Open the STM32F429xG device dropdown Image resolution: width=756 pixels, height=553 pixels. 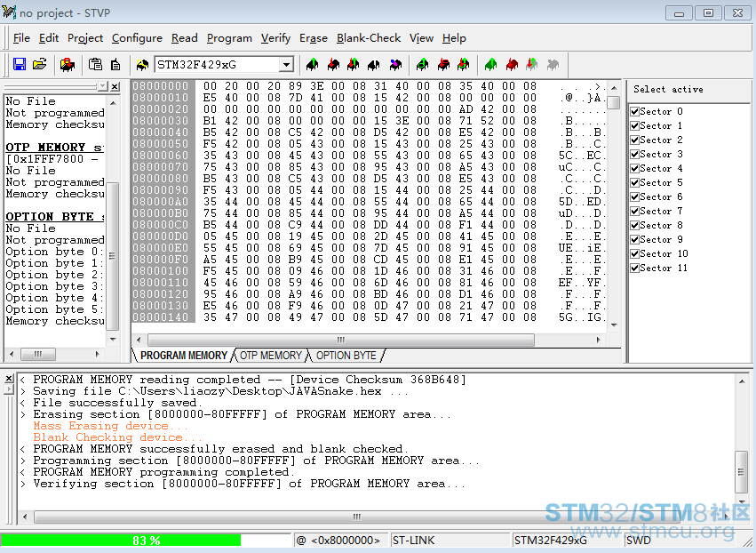click(286, 64)
